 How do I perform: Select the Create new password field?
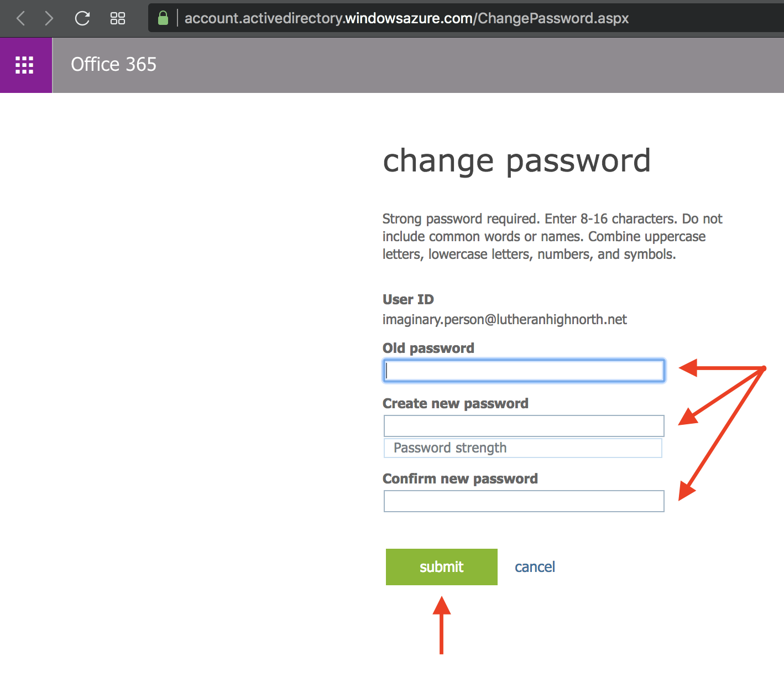point(524,426)
